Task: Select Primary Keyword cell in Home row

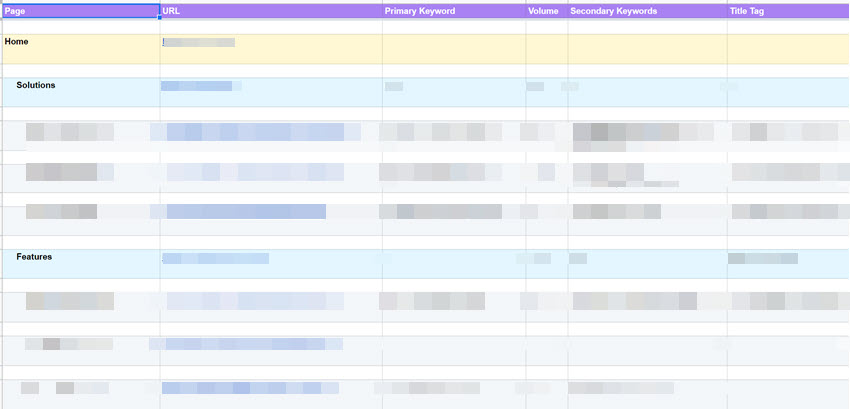Action: 454,48
